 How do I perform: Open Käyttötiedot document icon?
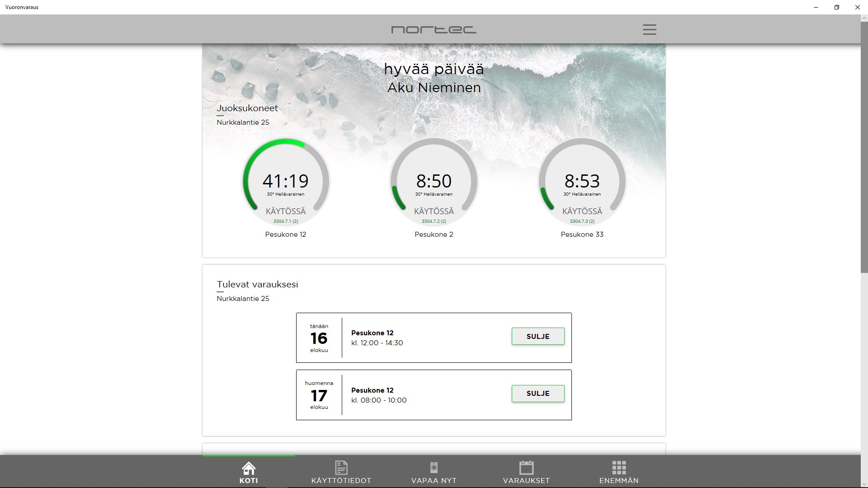click(x=341, y=468)
